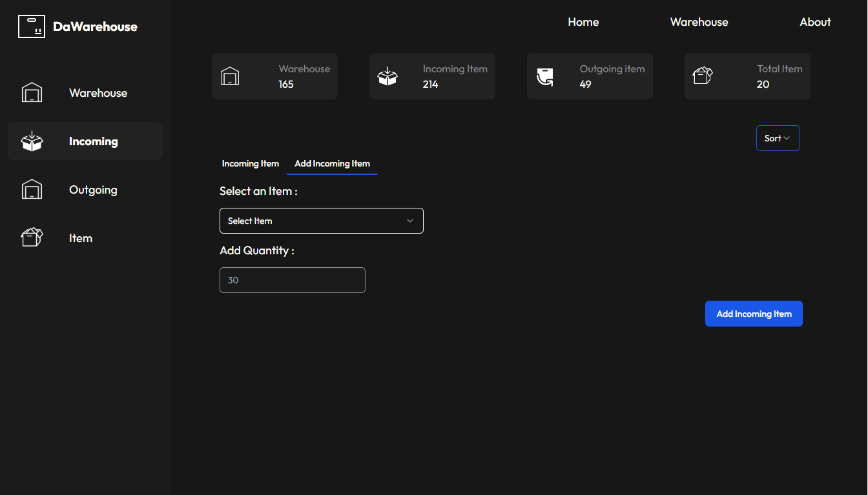Click the Warehouse garage icon in sidebar
The image size is (868, 495).
(32, 93)
